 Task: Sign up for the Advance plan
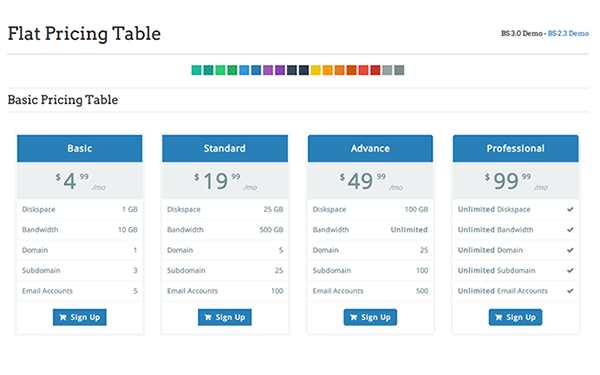pos(370,317)
